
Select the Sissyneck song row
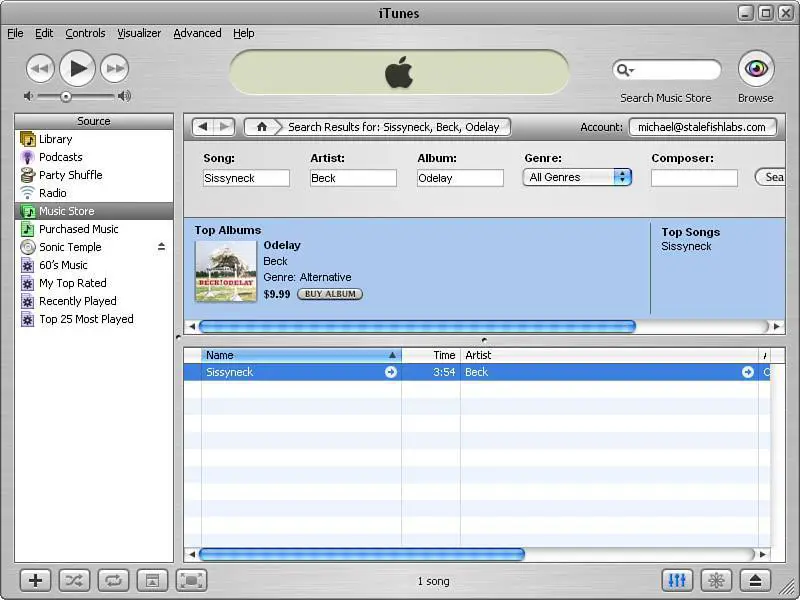[x=477, y=372]
